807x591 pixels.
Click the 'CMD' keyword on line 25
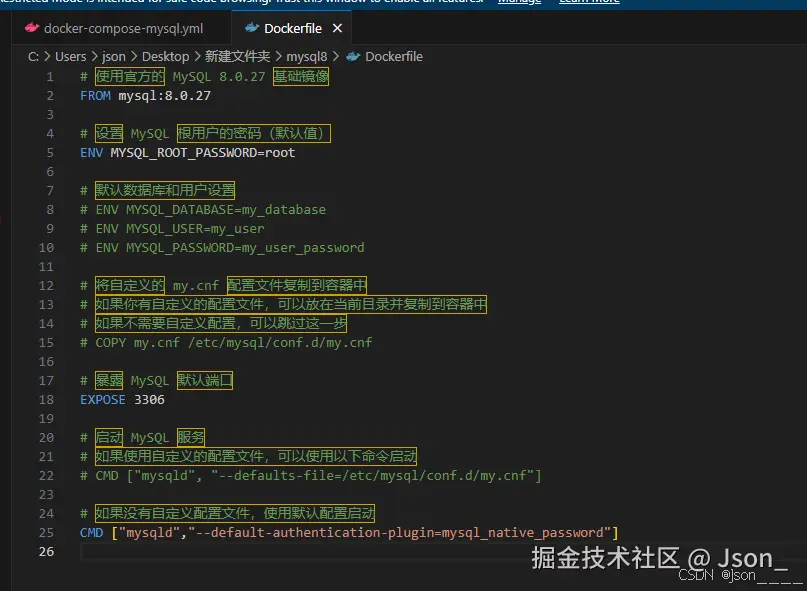(92, 533)
